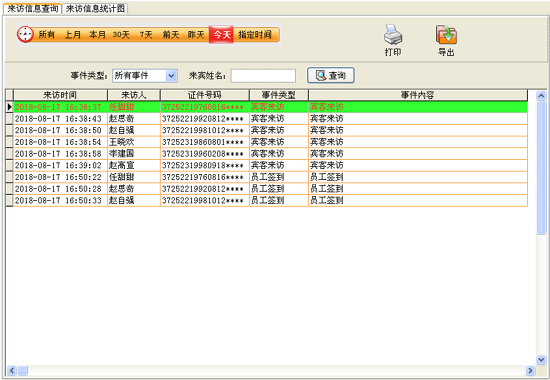Select the row at 2018-08-17 16:38:43

click(270, 119)
